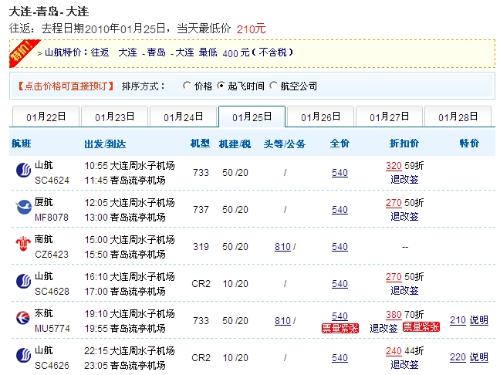Click flight number CZ6423
The height and width of the screenshot is (375, 500).
pos(52,254)
